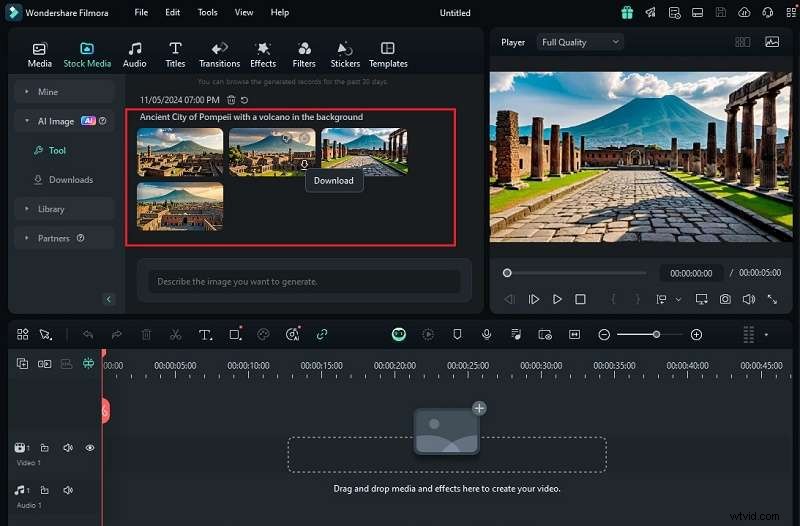Click the media drop zone placeholder
The image size is (800, 526).
pos(447,454)
